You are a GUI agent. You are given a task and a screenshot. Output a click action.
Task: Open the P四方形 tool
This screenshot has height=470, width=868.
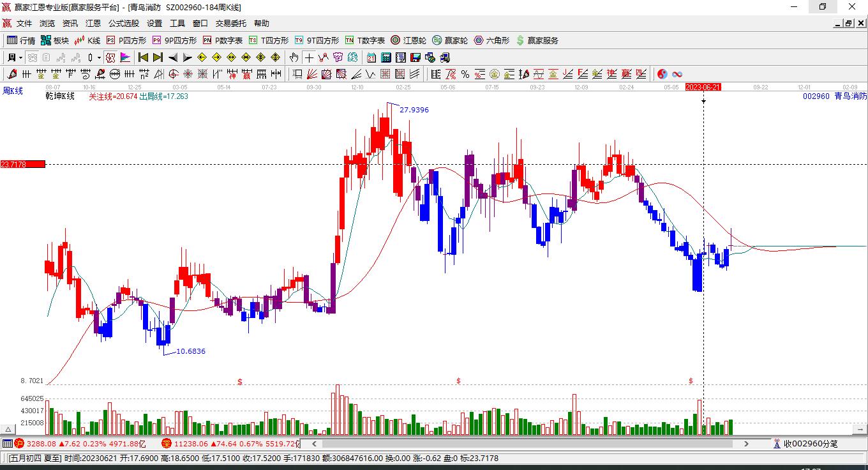tap(126, 40)
